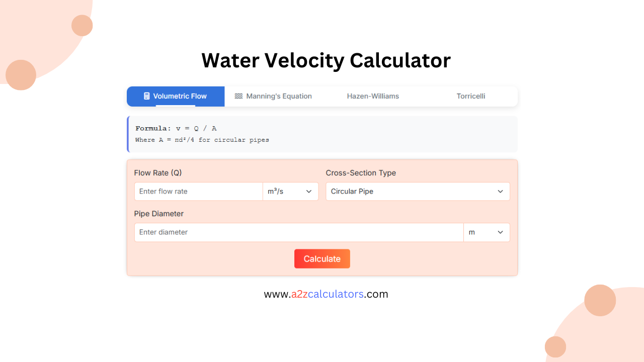This screenshot has width=644, height=362.
Task: Click the Flow Rate (Q) label
Action: click(x=158, y=172)
